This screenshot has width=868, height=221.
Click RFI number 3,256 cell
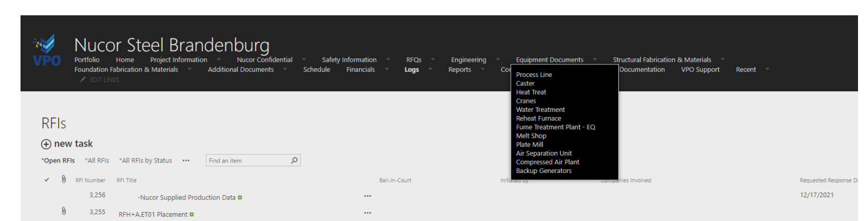click(97, 195)
